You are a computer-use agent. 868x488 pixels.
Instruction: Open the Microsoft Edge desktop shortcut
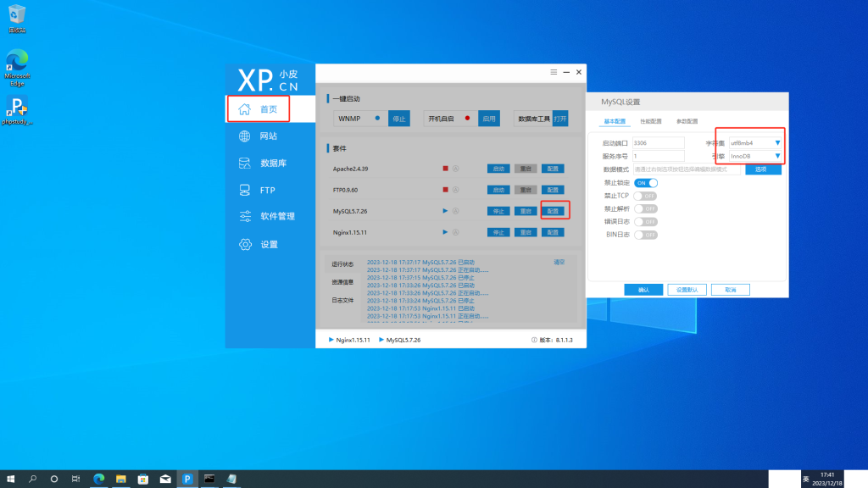(x=17, y=68)
